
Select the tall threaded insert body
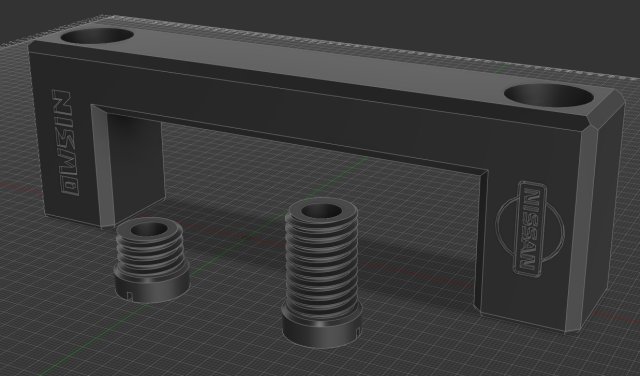pos(321,272)
